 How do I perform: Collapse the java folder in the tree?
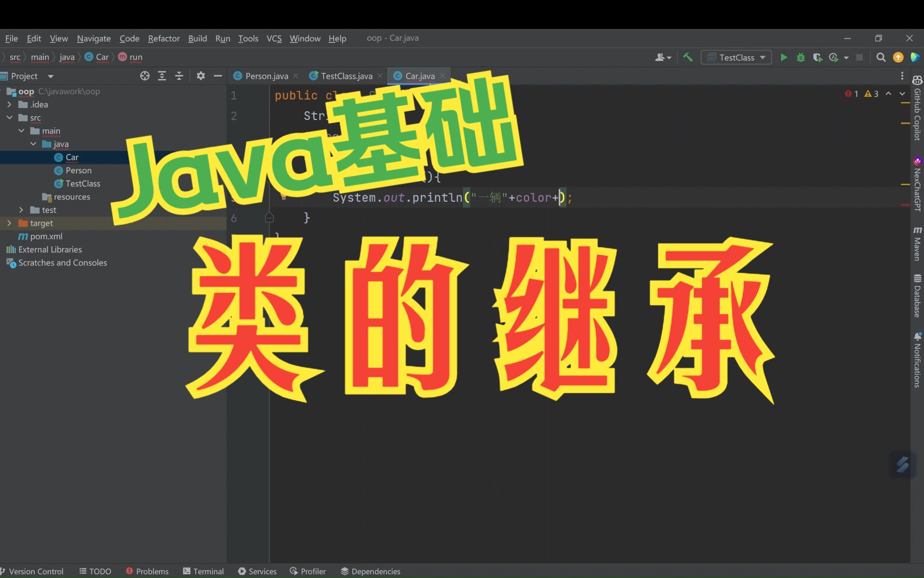point(34,144)
